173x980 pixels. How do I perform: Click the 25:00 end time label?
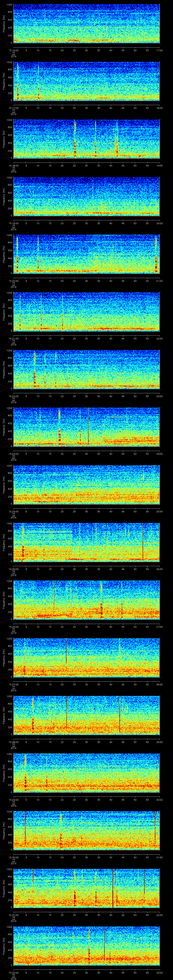click(x=159, y=511)
